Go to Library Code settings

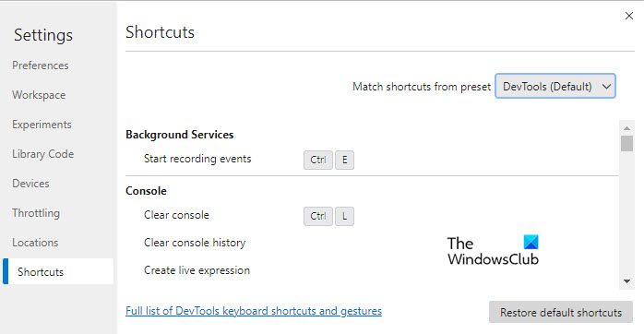(x=42, y=154)
